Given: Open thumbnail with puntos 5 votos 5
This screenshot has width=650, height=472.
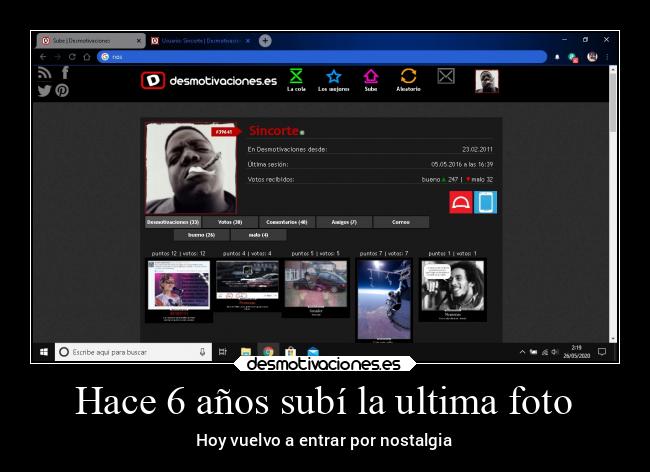Looking at the screenshot, I should (x=316, y=288).
